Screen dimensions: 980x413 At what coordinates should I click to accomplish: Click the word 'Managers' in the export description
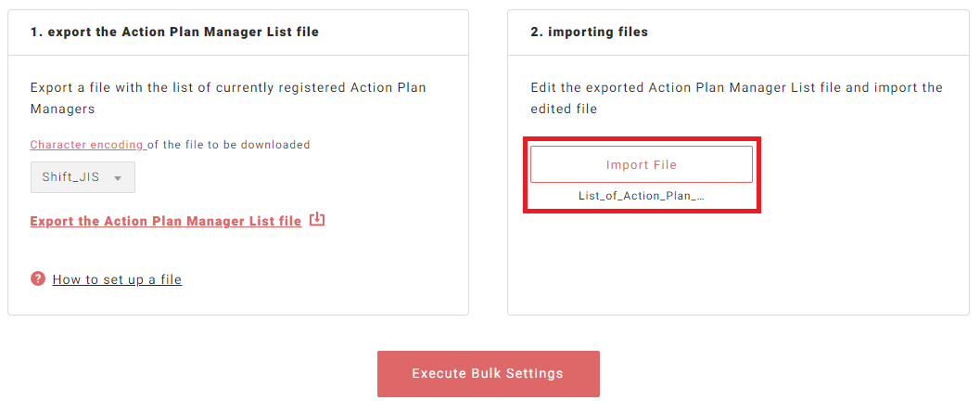[x=62, y=109]
